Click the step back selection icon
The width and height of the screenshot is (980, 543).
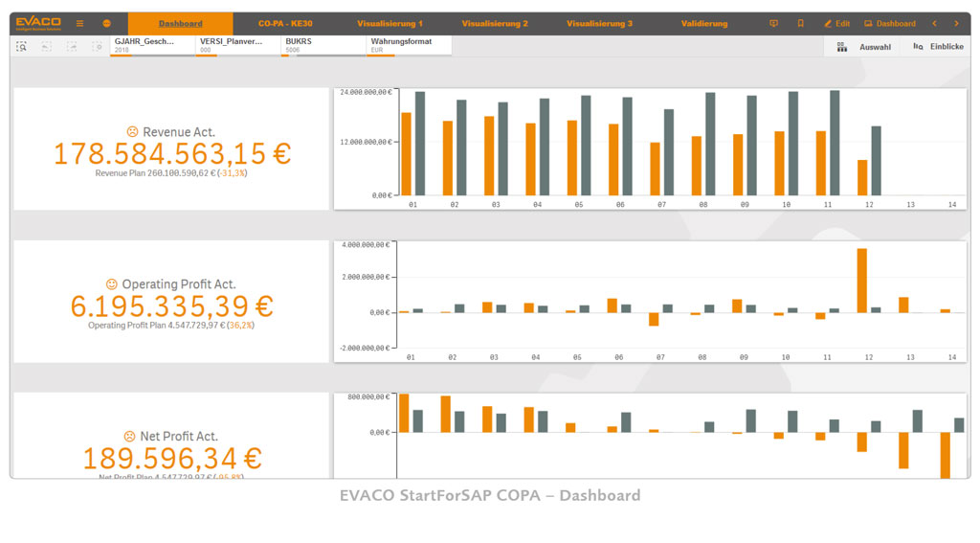click(46, 46)
